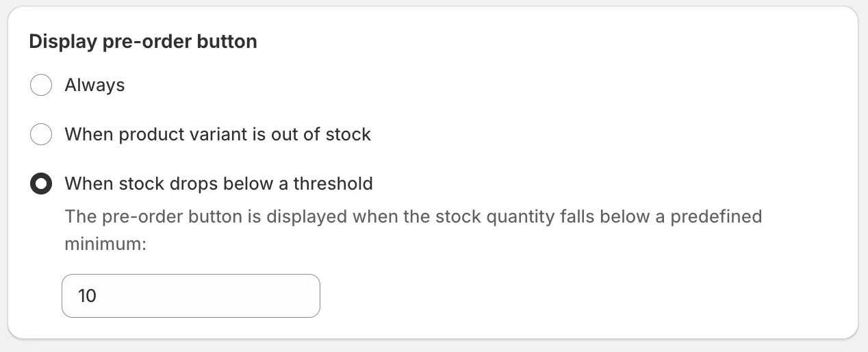Click the empty right end of the threshold field
The height and width of the screenshot is (352, 868).
click(294, 296)
